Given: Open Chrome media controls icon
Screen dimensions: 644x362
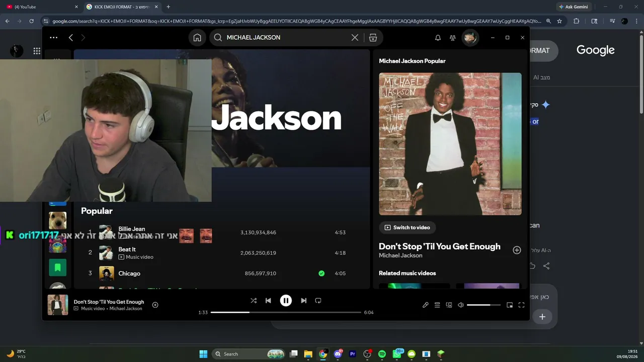Looking at the screenshot, I should point(612,21).
